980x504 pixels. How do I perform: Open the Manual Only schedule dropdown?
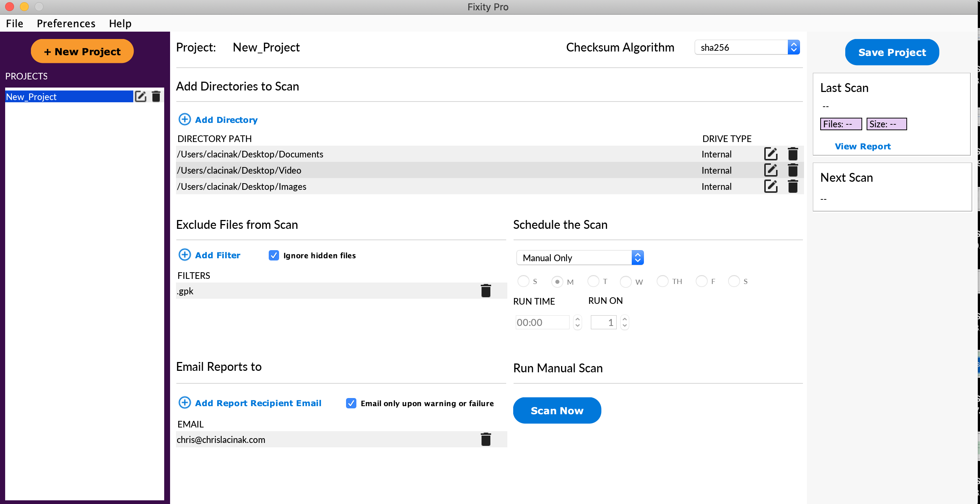point(580,258)
